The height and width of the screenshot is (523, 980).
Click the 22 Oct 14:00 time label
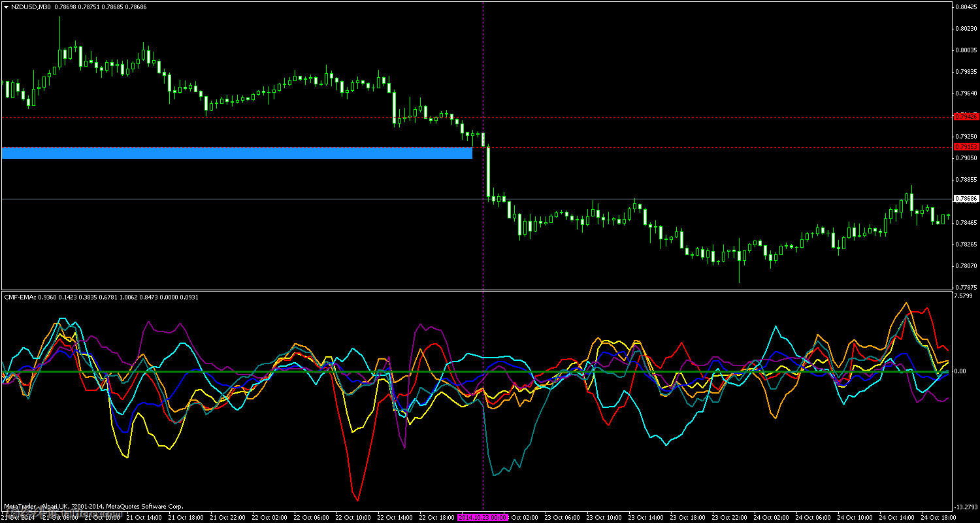396,517
